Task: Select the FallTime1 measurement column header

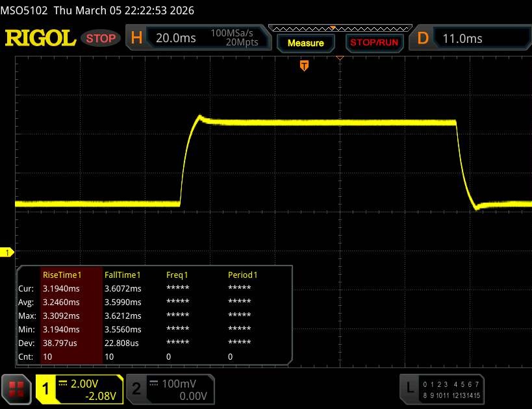Action: tap(123, 275)
